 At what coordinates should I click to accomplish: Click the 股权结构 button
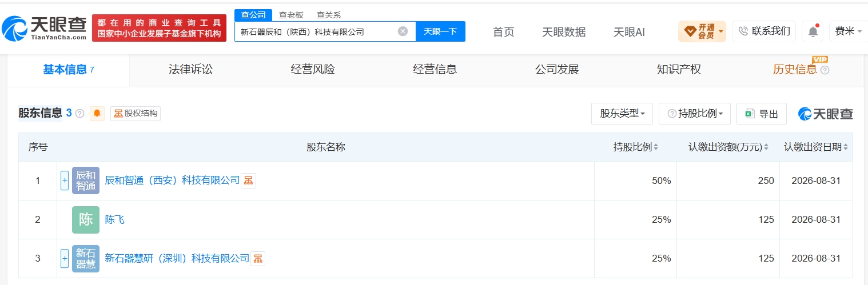coord(136,113)
